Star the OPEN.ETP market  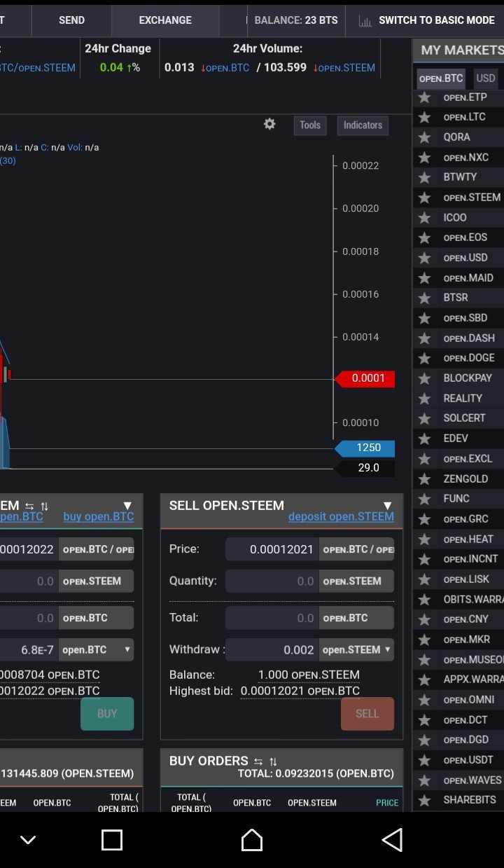[x=424, y=97]
